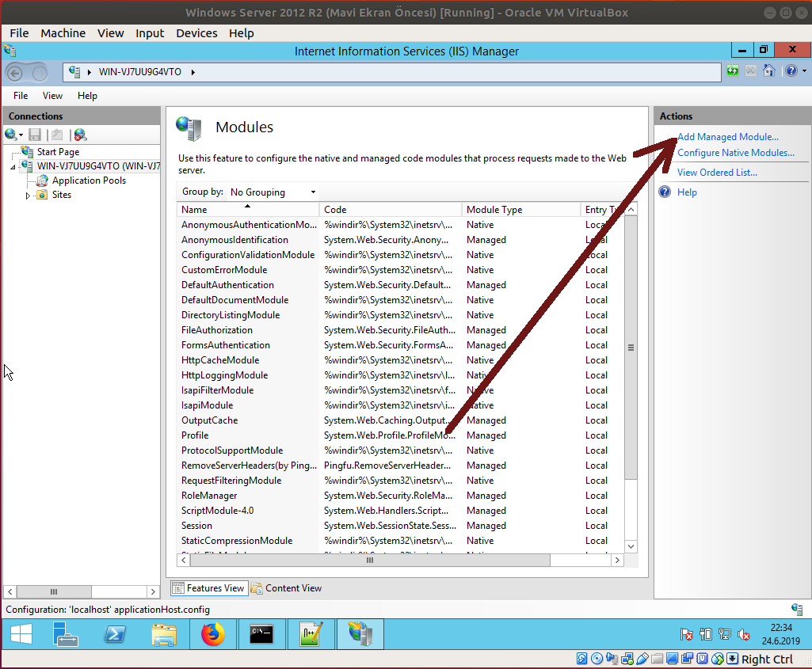This screenshot has width=812, height=669.
Task: Click the Create New Connection globe icon
Action: click(10, 135)
